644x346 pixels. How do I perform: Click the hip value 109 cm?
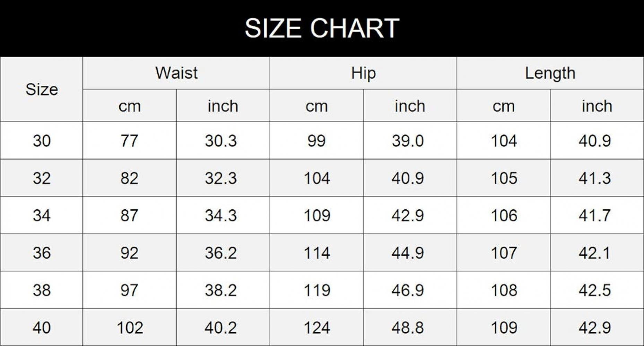coord(317,216)
